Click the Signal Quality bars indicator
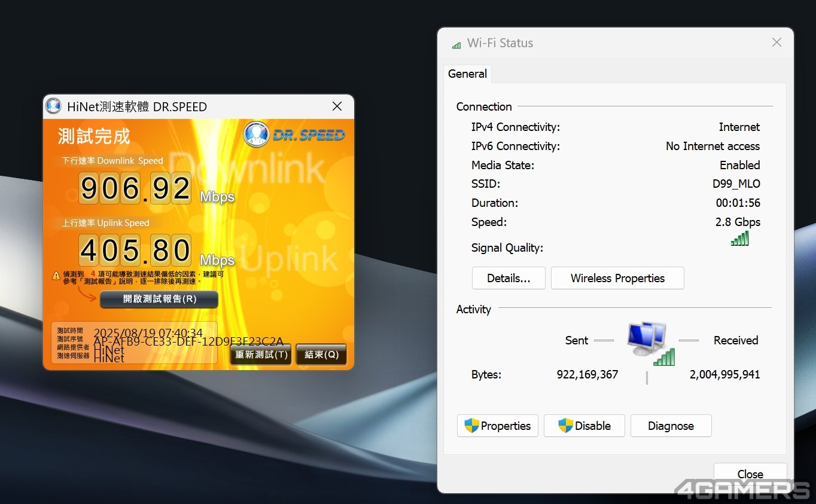 coord(740,239)
